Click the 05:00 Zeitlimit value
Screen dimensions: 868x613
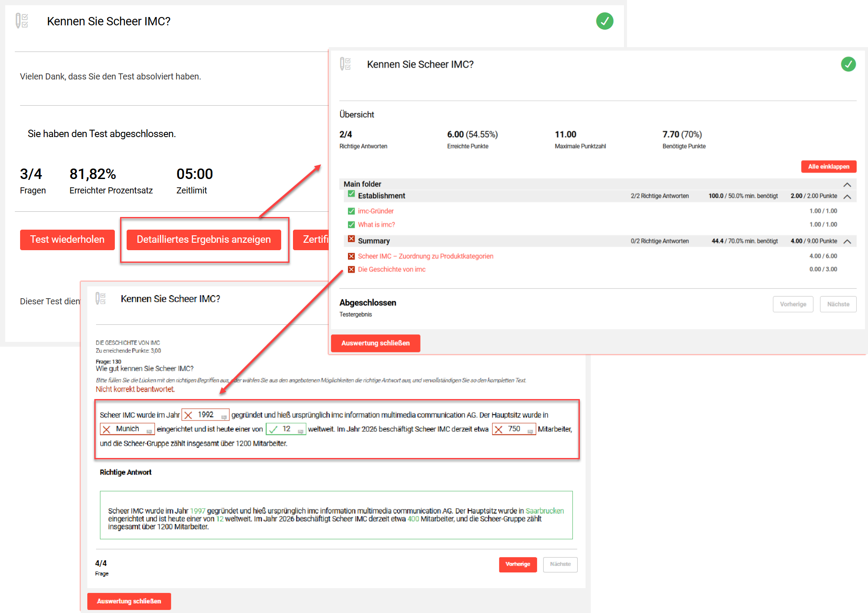195,174
